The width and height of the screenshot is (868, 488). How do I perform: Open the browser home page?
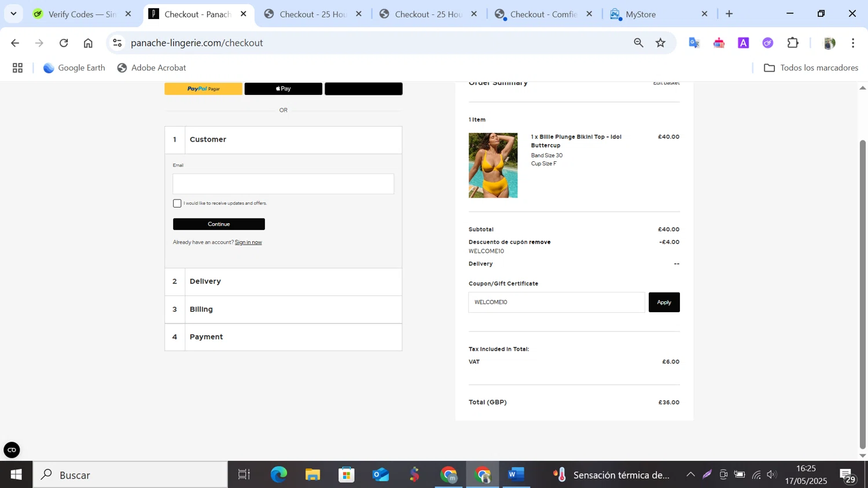click(x=88, y=43)
